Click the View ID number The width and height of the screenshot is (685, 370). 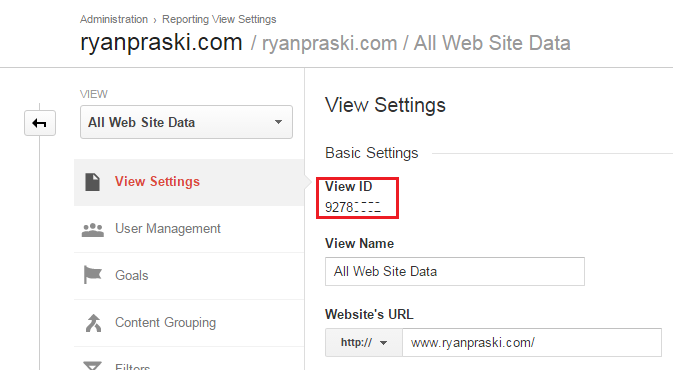coord(353,207)
